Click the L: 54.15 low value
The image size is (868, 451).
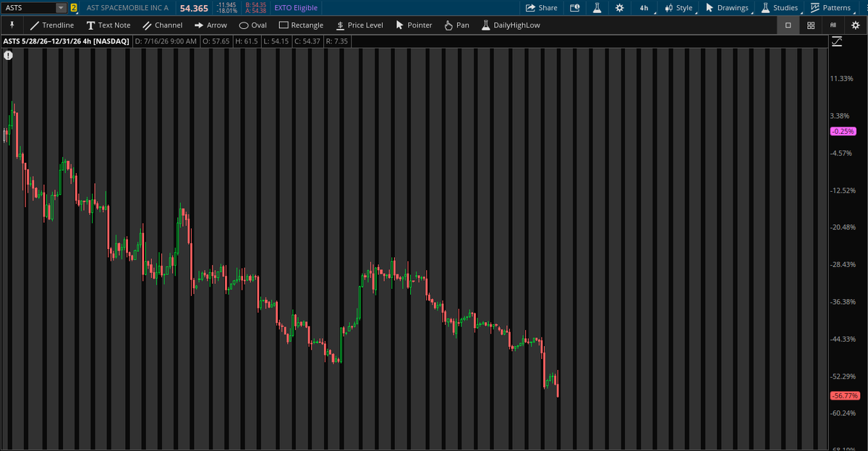276,41
